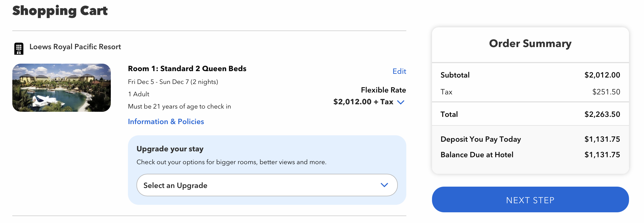Click the upgrade dropdown chevron arrow

coord(384,185)
